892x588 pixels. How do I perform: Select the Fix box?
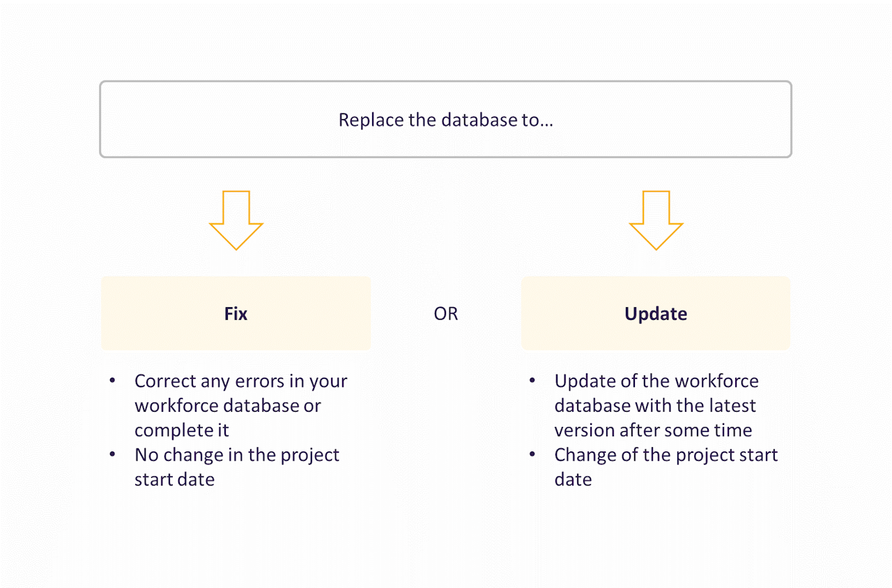point(236,314)
